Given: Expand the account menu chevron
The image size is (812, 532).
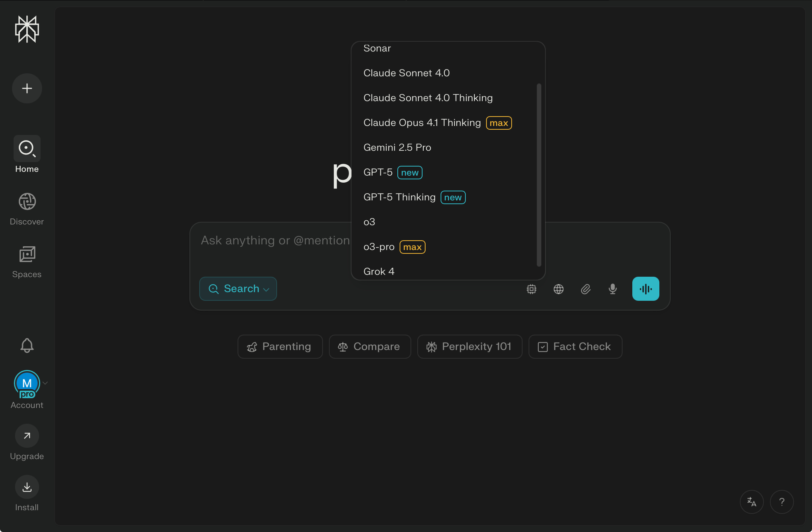Looking at the screenshot, I should click(x=45, y=383).
